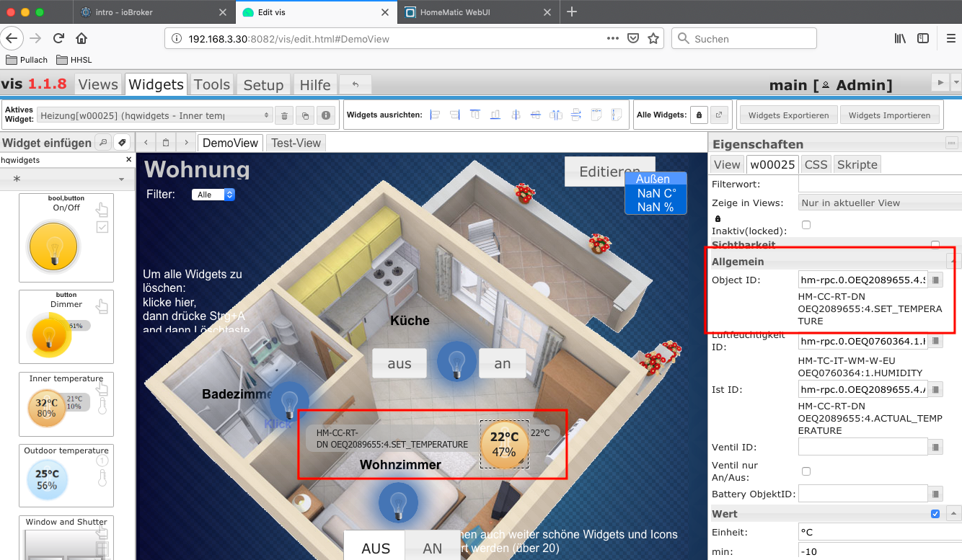Image resolution: width=962 pixels, height=560 pixels.
Task: Open the Tools menu tab
Action: [x=212, y=84]
